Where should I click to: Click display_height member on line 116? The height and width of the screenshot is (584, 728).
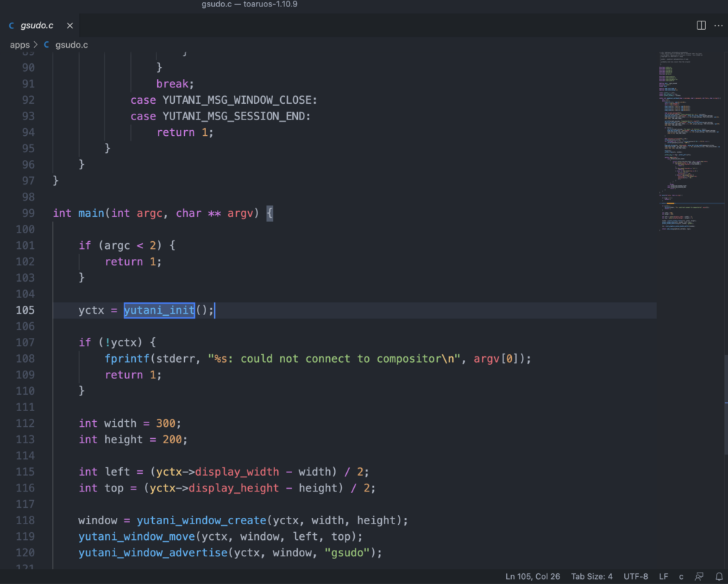click(233, 488)
